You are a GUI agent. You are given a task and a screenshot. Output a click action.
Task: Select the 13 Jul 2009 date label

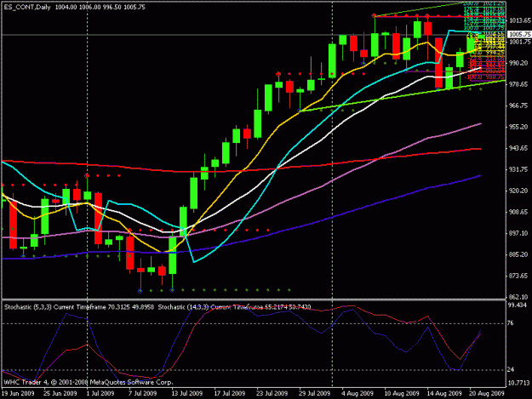pos(186,393)
